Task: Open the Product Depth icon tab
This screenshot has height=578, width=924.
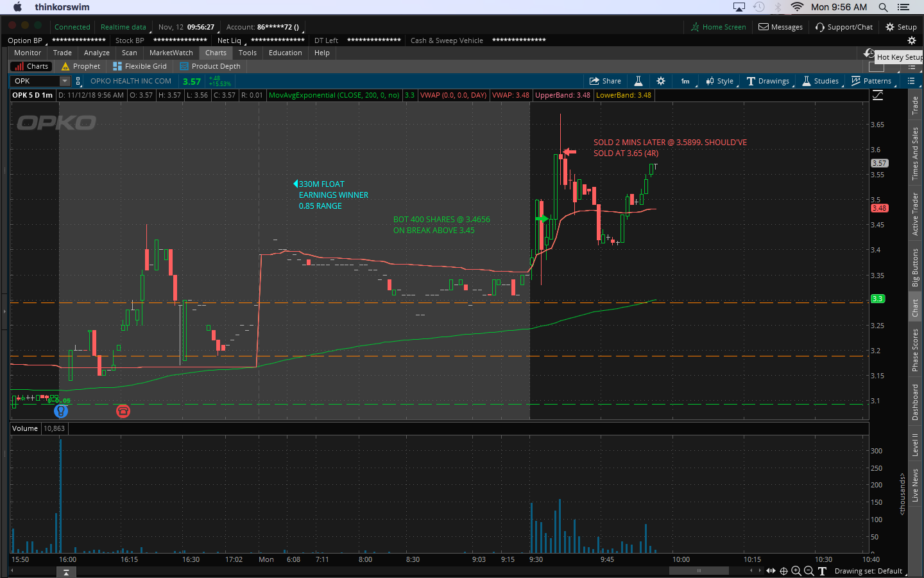Action: pos(184,66)
